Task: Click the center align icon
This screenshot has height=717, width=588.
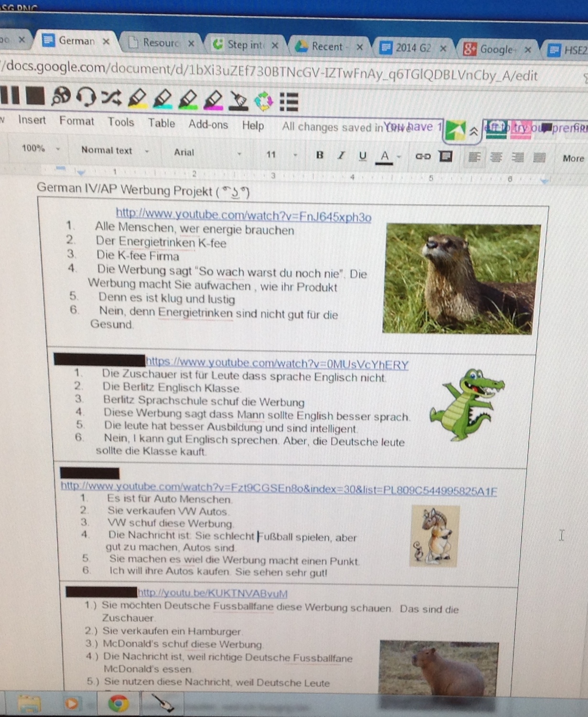Action: (x=496, y=157)
